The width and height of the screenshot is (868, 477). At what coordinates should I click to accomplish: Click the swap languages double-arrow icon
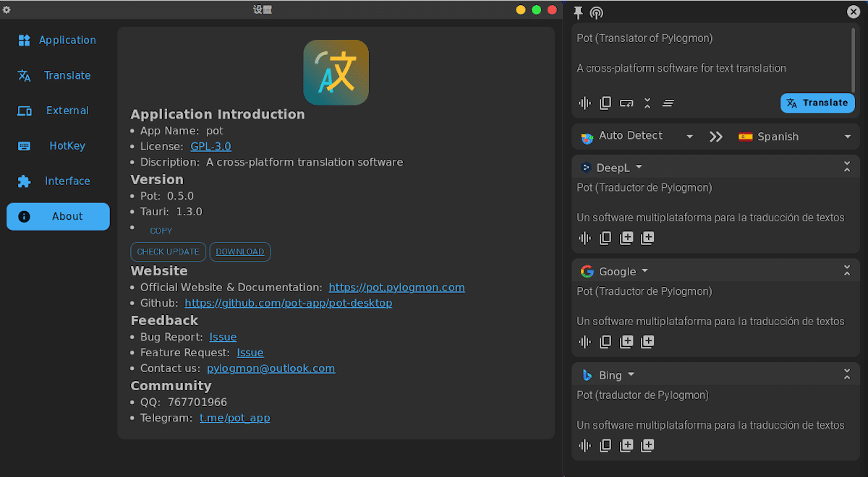click(715, 136)
